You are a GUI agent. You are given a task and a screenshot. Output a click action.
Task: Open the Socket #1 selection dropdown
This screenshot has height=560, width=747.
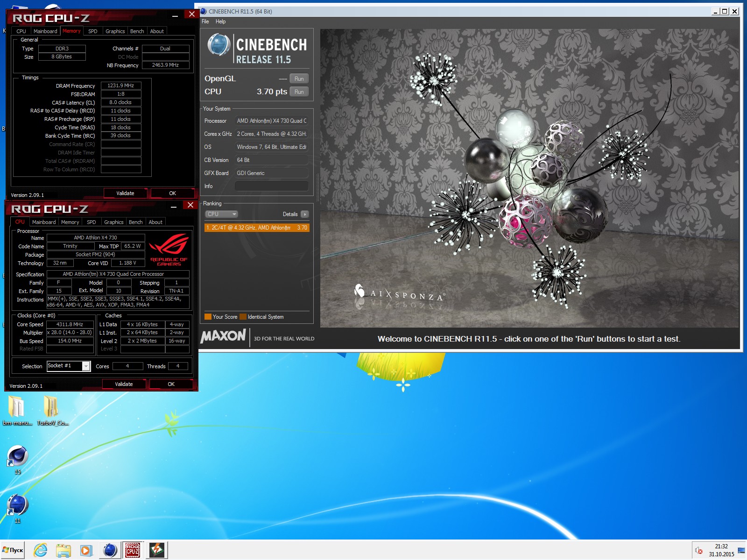69,366
